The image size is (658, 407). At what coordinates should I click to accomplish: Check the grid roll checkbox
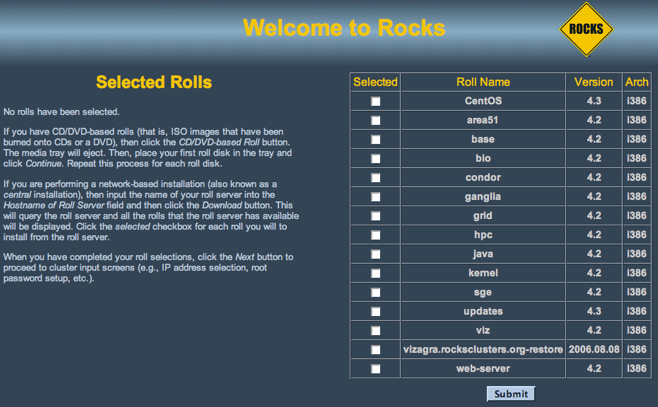376,216
